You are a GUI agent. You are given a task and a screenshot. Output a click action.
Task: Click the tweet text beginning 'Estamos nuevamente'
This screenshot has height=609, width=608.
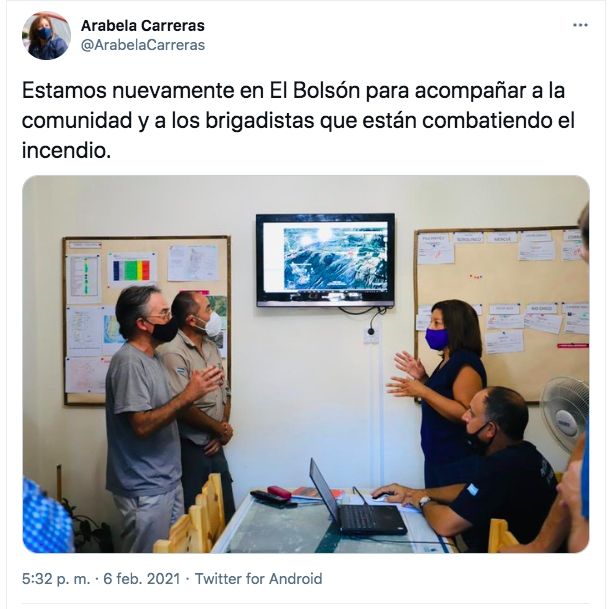(298, 120)
